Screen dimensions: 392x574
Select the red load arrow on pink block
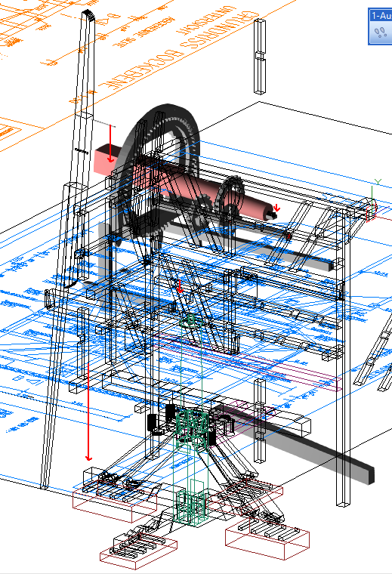(x=110, y=143)
